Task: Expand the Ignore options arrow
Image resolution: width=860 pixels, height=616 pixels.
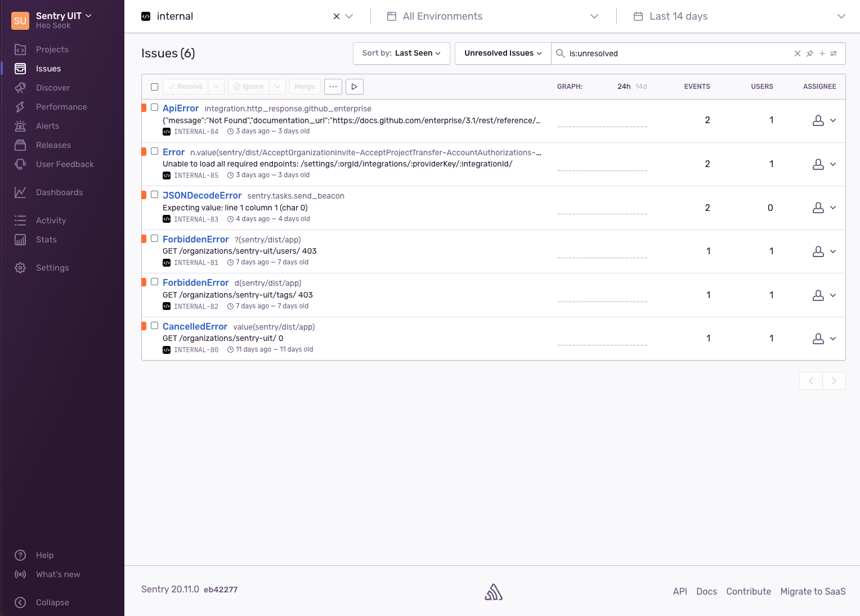Action: [x=277, y=87]
